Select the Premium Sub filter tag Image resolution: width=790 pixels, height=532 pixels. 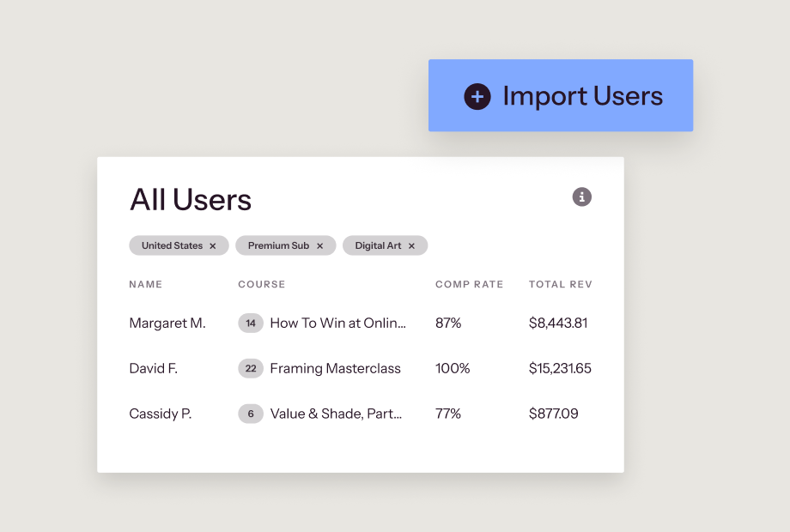coord(286,245)
